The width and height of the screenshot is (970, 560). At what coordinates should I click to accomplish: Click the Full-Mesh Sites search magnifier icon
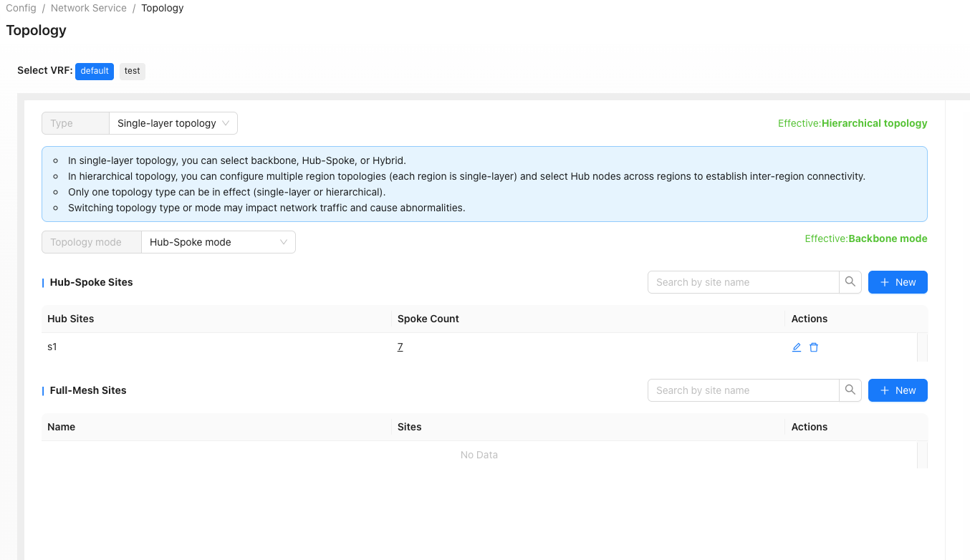click(850, 390)
